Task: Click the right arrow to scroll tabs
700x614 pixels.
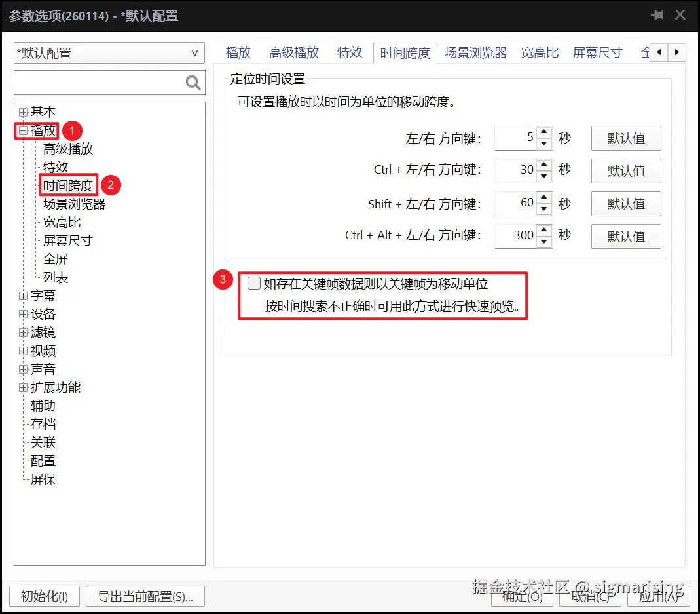Action: click(676, 52)
